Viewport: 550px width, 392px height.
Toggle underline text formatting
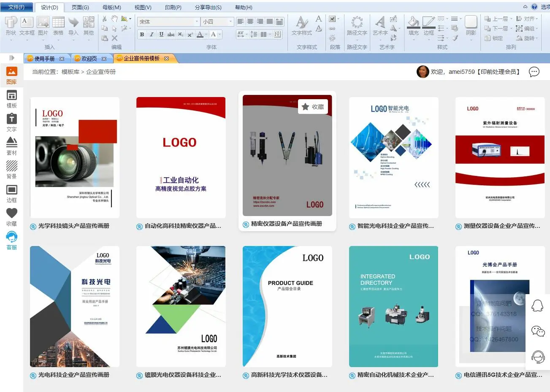coord(161,35)
